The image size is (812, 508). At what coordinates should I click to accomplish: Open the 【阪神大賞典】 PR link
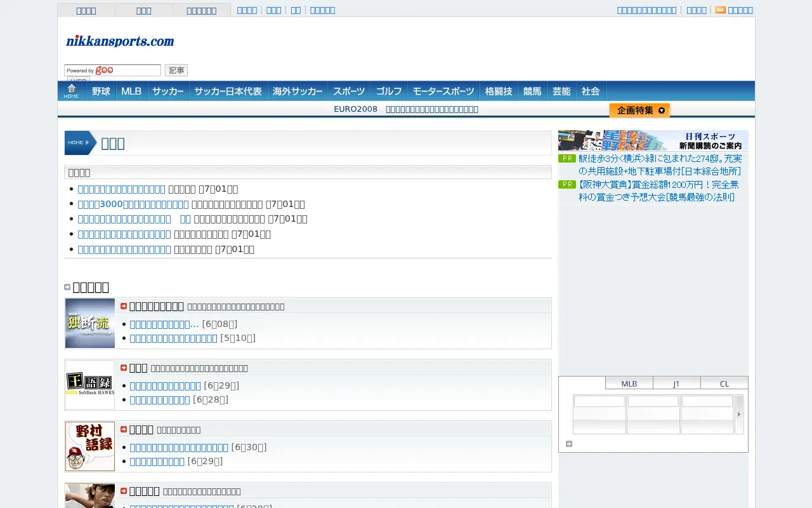pyautogui.click(x=658, y=190)
